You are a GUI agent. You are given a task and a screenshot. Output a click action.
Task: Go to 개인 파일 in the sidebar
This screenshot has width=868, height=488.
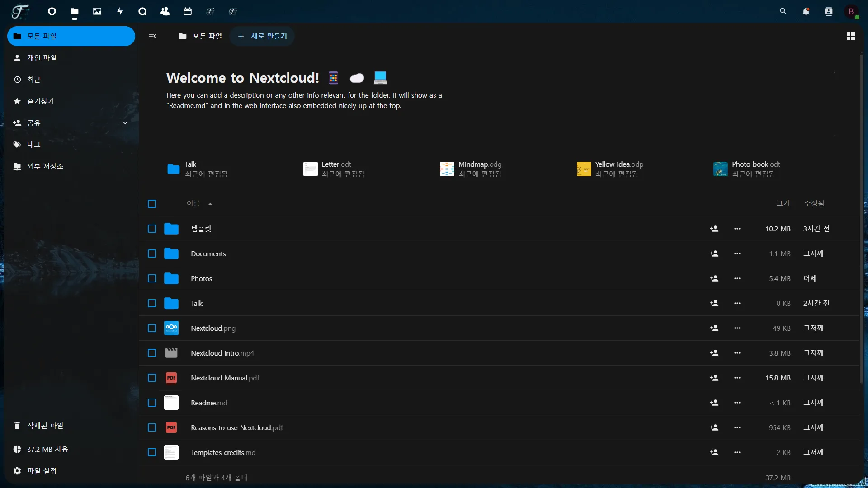[42, 58]
